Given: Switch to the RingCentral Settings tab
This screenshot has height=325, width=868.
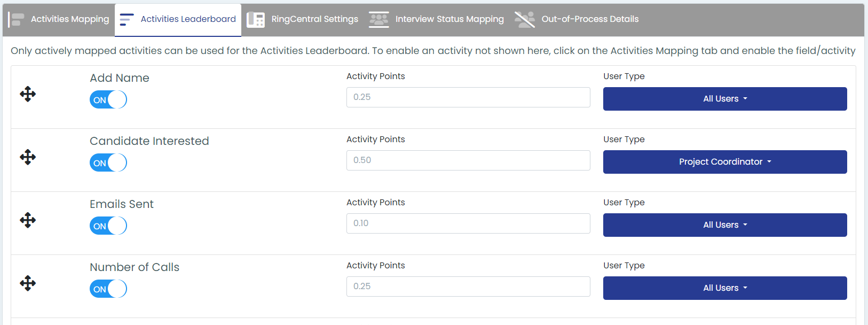Looking at the screenshot, I should pyautogui.click(x=303, y=20).
